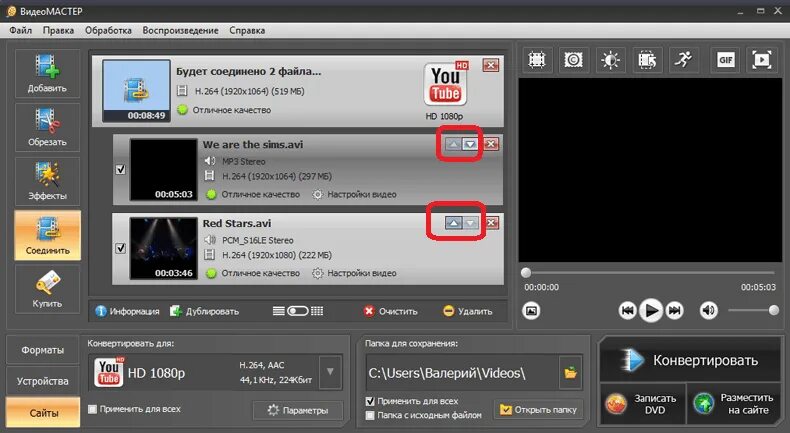This screenshot has height=433, width=790.
Task: Uncheck the We are the sims.avi checkbox
Action: [120, 169]
